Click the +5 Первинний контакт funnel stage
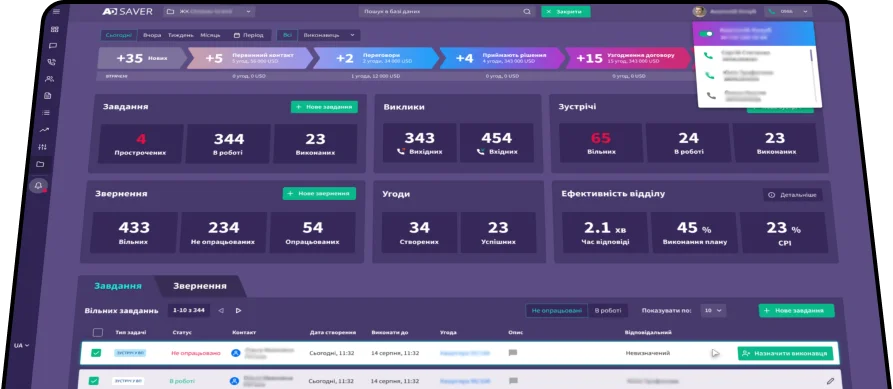This screenshot has width=893, height=389. coord(251,58)
